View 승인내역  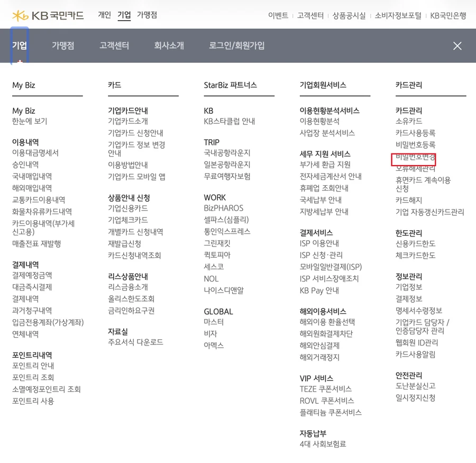click(x=25, y=165)
